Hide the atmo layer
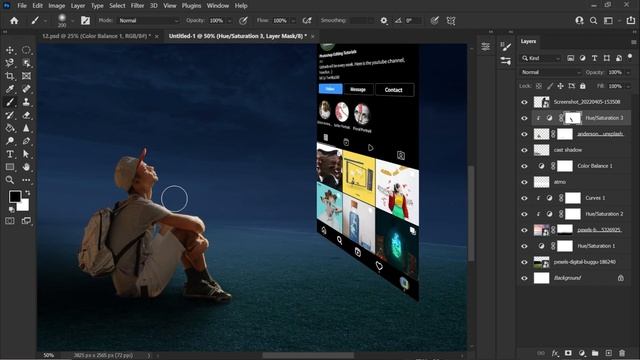This screenshot has height=360, width=640. 524,182
